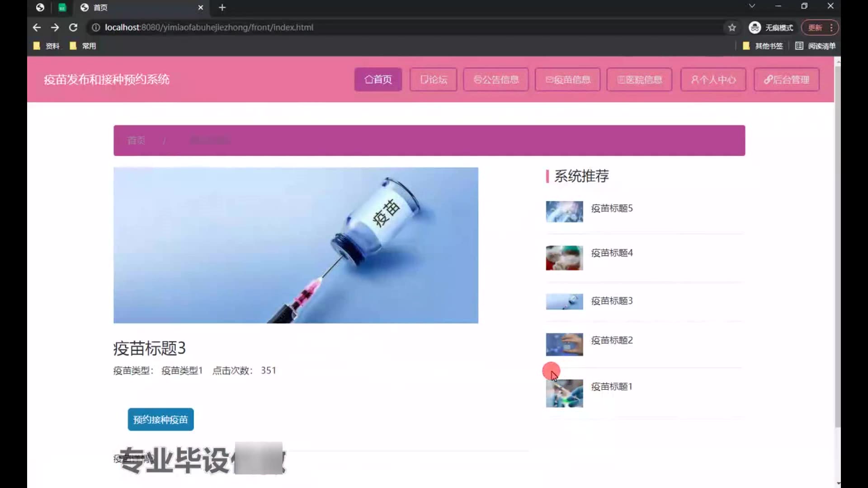Click the browser back arrow
Viewport: 868px width, 488px height.
click(37, 28)
